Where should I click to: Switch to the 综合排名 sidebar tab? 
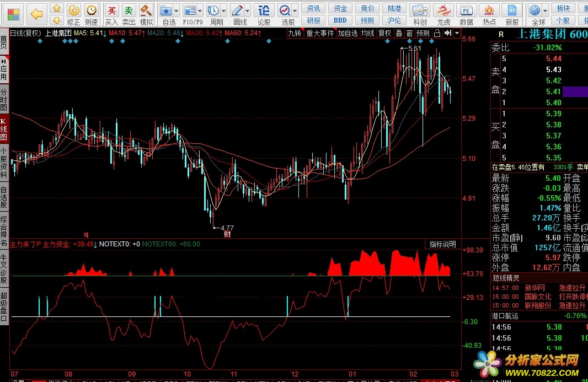(4, 230)
